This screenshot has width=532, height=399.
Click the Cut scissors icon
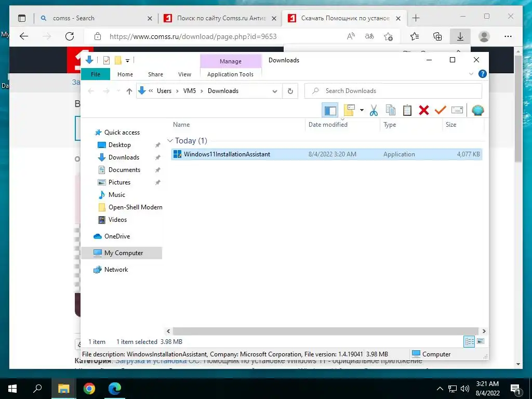click(x=374, y=110)
